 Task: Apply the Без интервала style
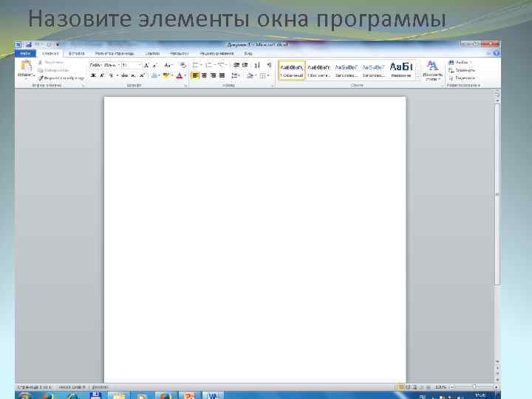point(318,70)
